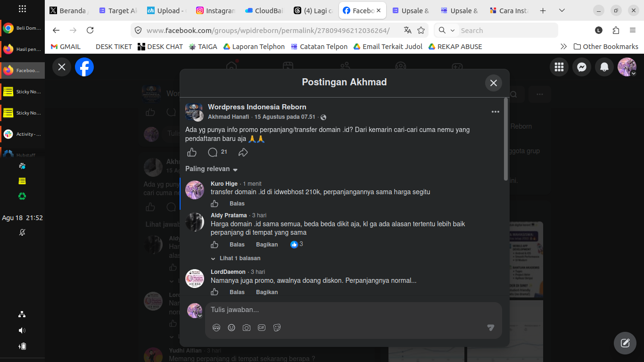Open the avatar sticker icon in reply box
The height and width of the screenshot is (362, 644).
click(216, 328)
